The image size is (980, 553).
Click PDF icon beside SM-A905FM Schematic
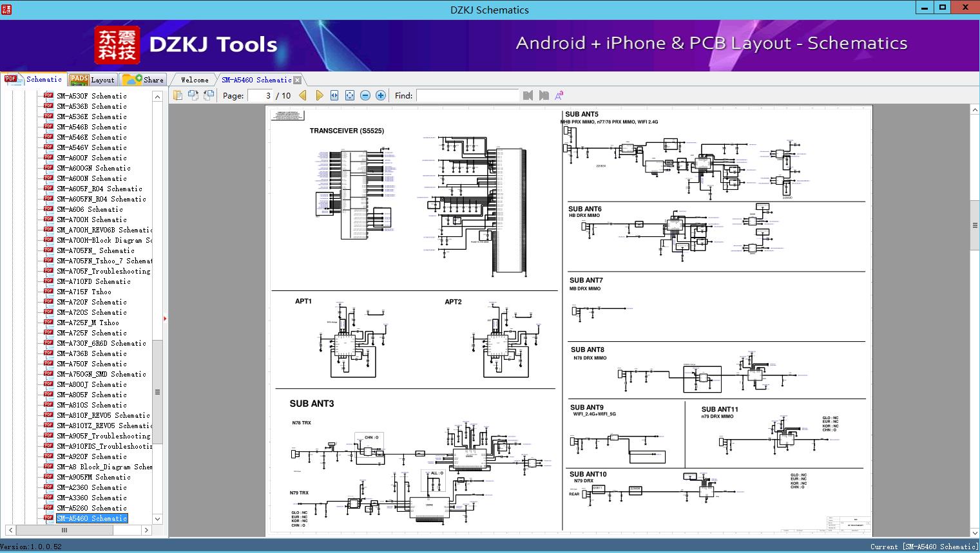(48, 476)
